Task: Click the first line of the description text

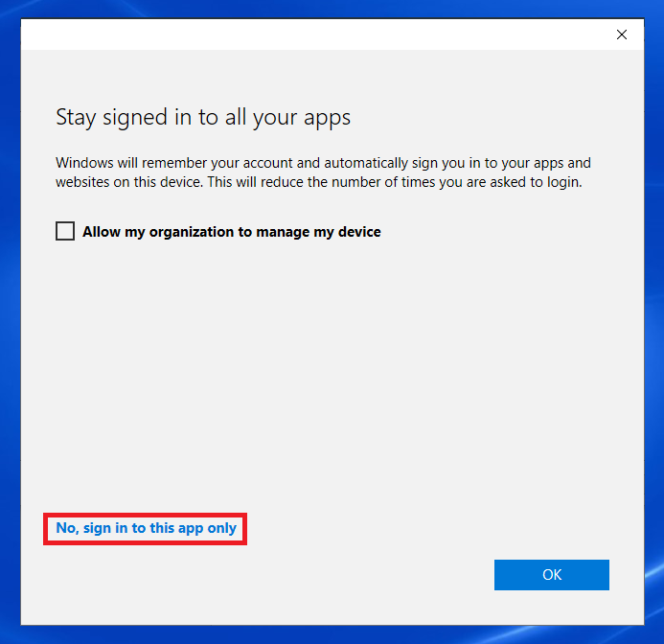Action: pos(323,163)
